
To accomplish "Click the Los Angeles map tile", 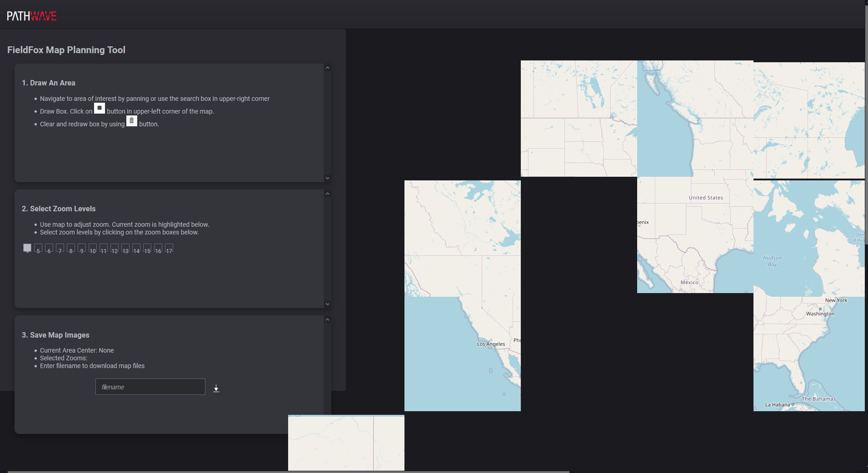I will [463, 354].
